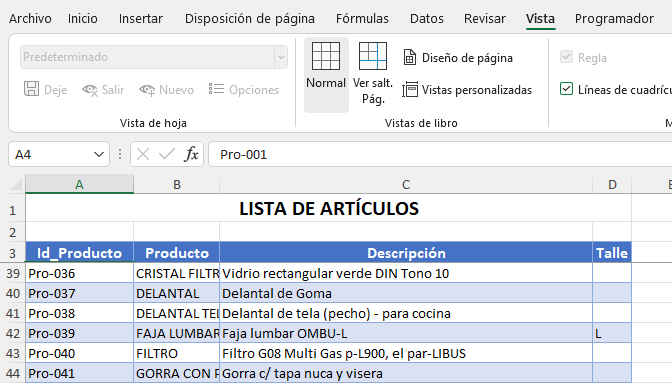Open the Archivo menu
The width and height of the screenshot is (672, 383).
(x=30, y=19)
